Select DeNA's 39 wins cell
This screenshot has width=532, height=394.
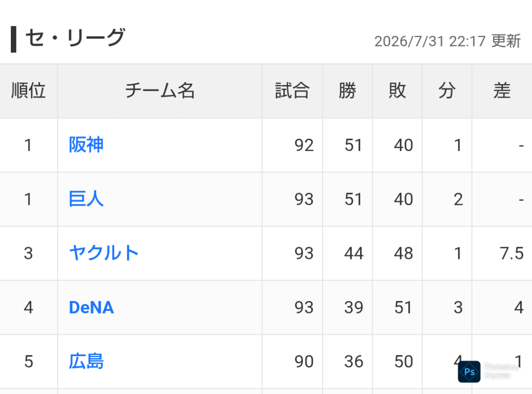348,307
